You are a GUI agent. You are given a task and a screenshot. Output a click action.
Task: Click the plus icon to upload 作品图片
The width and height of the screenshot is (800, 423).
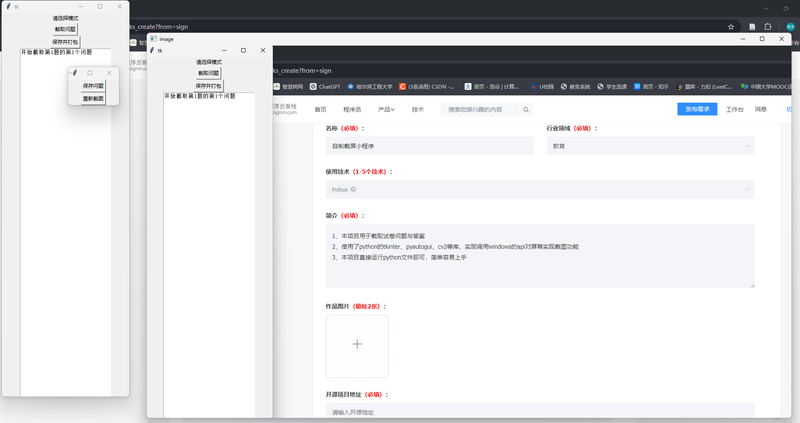pyautogui.click(x=357, y=344)
